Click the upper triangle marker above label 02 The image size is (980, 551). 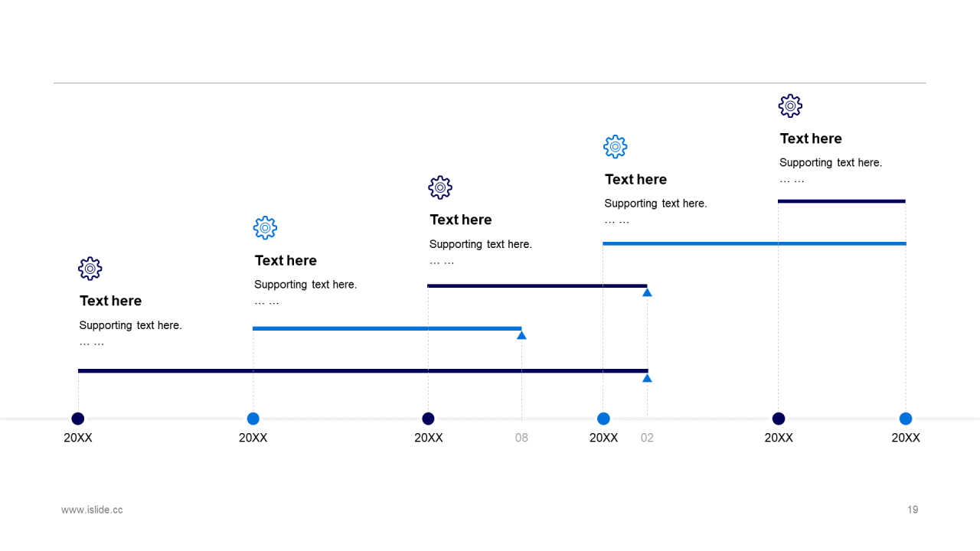[x=647, y=292]
